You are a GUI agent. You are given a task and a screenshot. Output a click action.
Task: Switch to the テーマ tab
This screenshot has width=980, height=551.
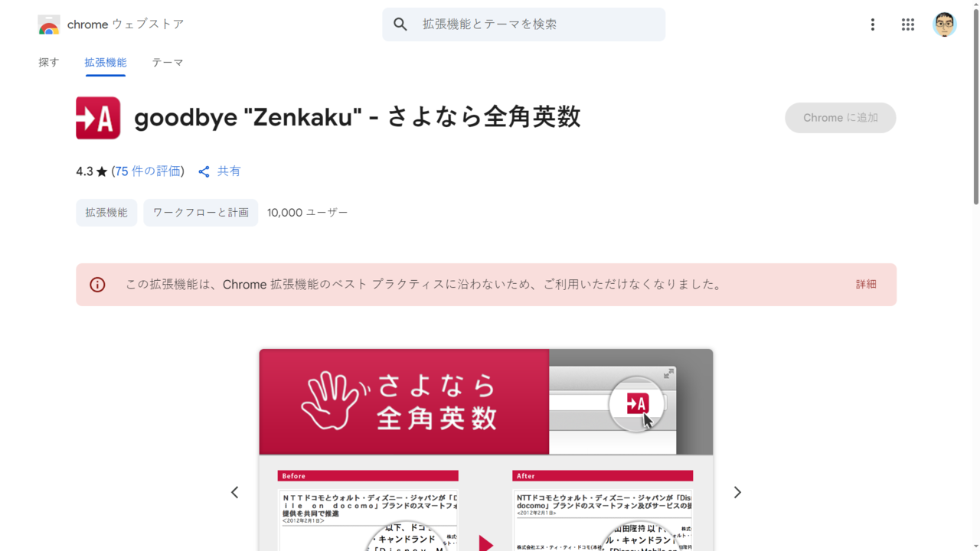coord(167,63)
